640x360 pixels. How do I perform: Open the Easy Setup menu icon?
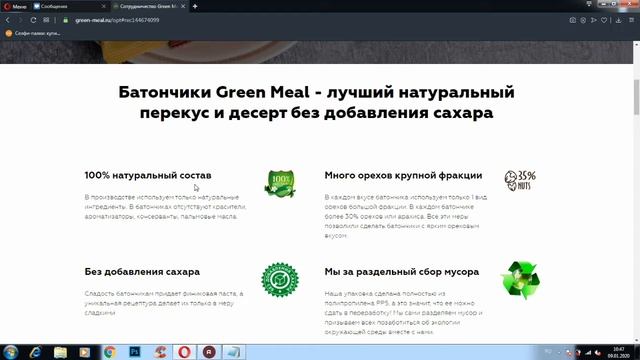[632, 20]
